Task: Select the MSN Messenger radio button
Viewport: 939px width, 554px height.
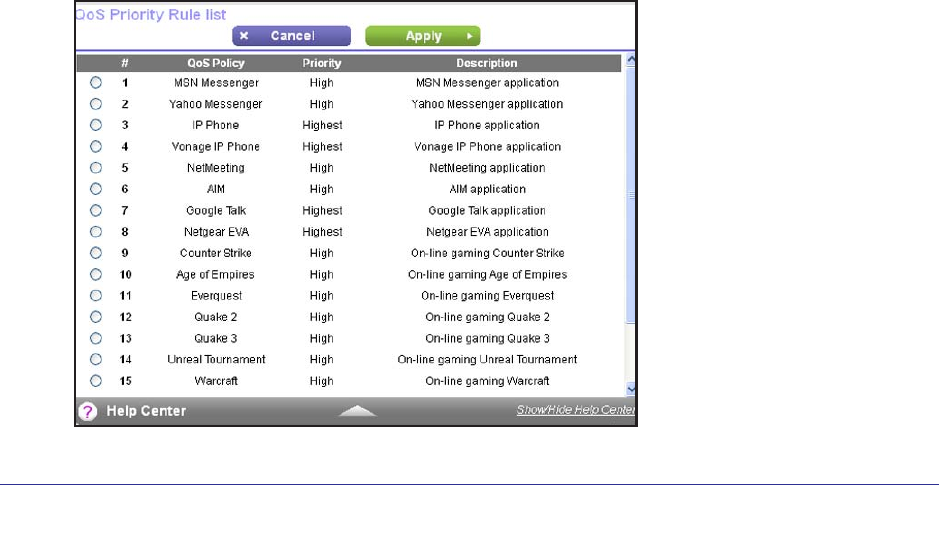Action: (96, 83)
